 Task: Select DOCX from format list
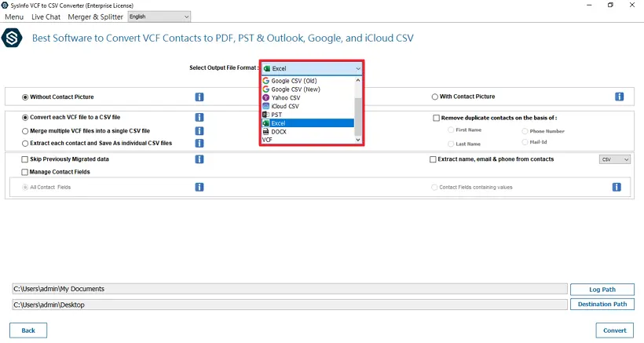(x=308, y=132)
